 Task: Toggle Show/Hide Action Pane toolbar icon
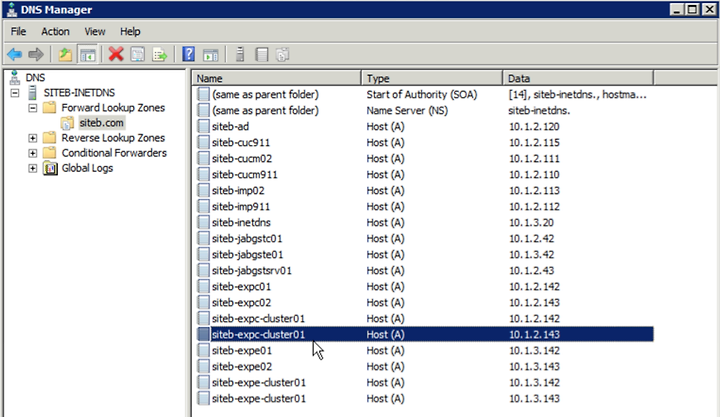click(211, 55)
